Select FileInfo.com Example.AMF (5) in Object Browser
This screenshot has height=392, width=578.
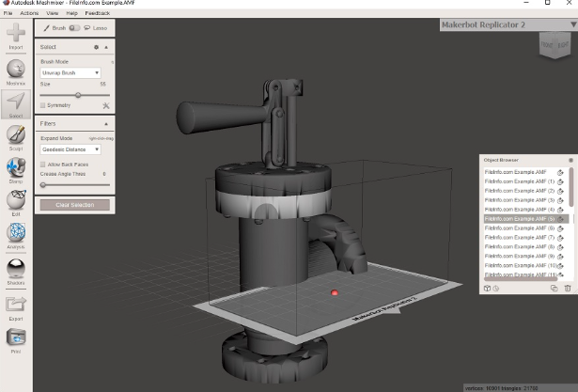pyautogui.click(x=526, y=219)
